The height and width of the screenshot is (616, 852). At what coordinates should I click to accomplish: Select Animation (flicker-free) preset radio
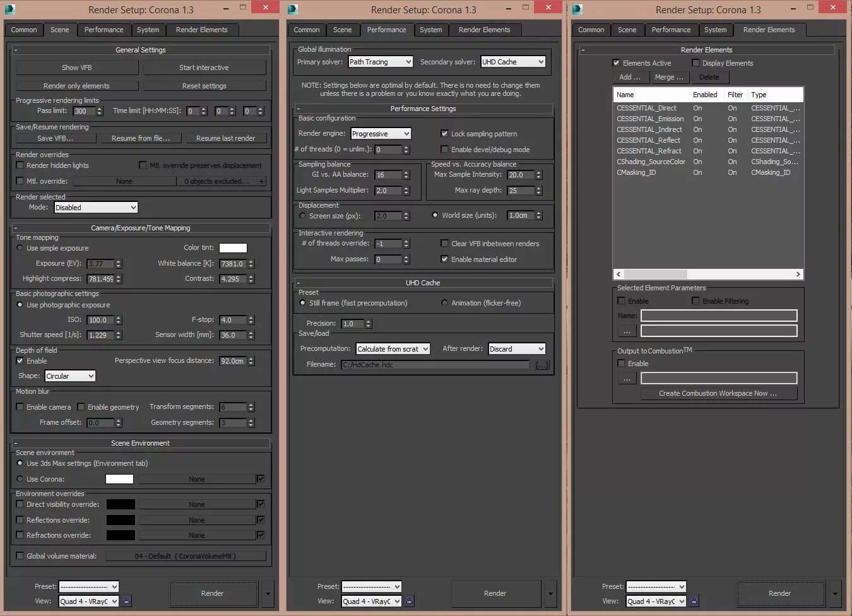click(444, 303)
